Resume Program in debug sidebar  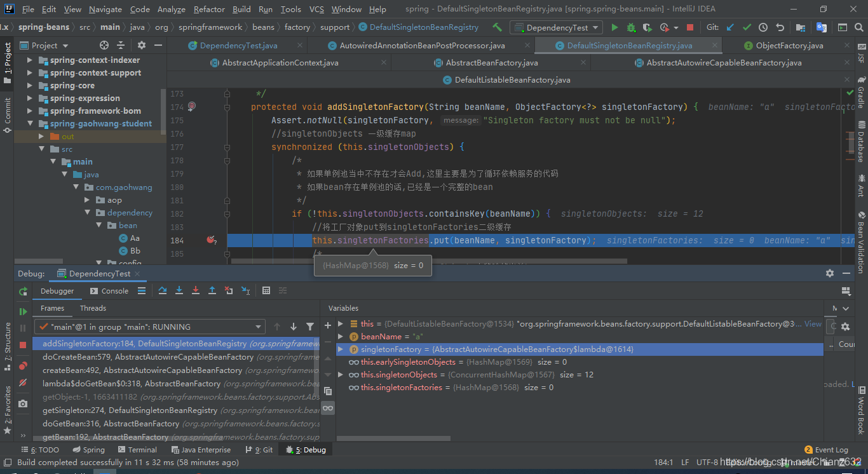tap(23, 311)
